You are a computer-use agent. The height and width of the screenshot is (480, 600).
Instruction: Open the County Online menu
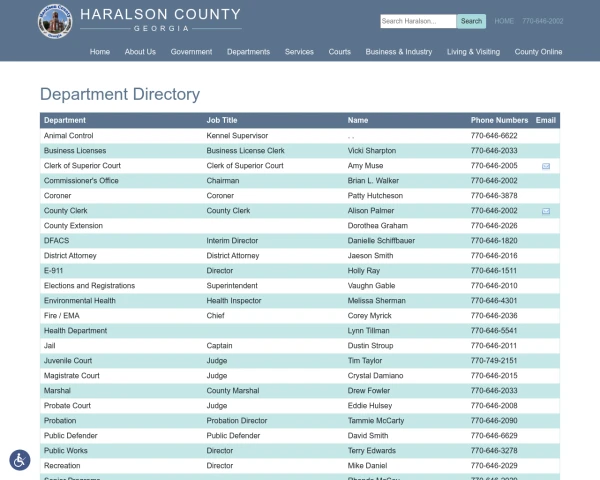pos(538,51)
